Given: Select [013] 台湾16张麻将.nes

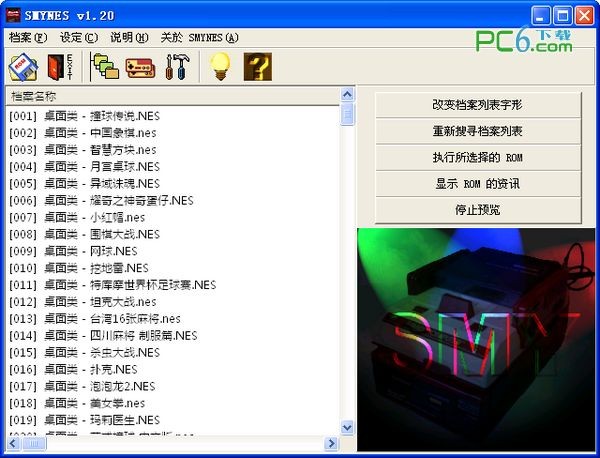Looking at the screenshot, I should coord(95,319).
